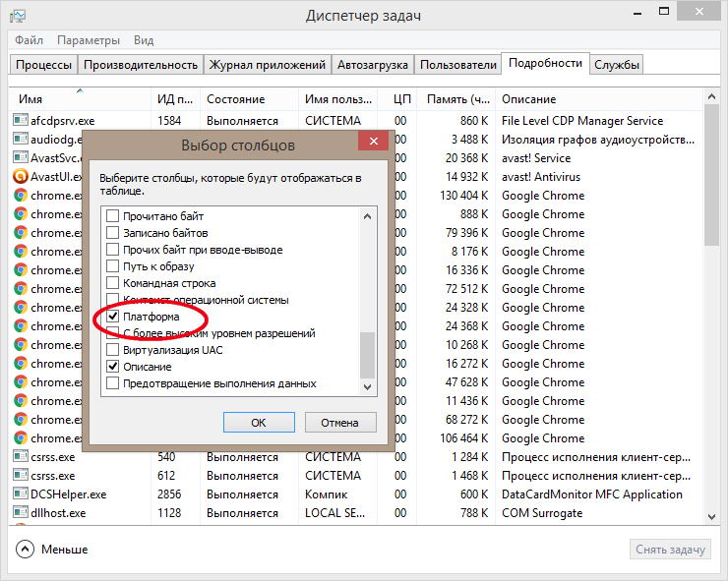This screenshot has width=728, height=581.
Task: Open the Автозагрузка tab
Action: coord(372,65)
